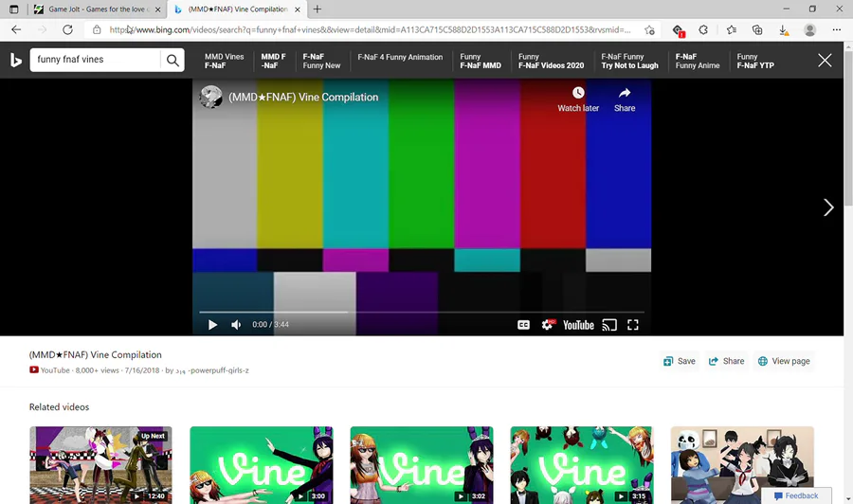This screenshot has height=504, width=853.
Task: Mute the video player volume
Action: [236, 325]
